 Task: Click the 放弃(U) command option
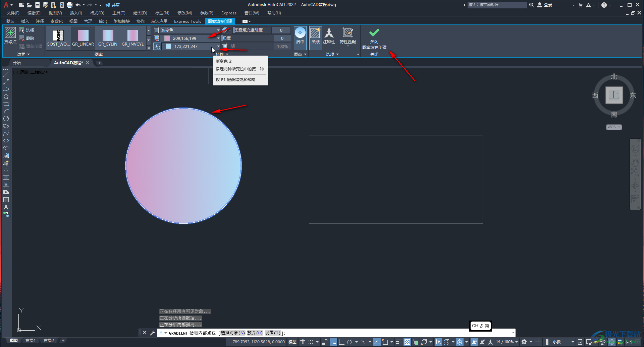point(255,333)
